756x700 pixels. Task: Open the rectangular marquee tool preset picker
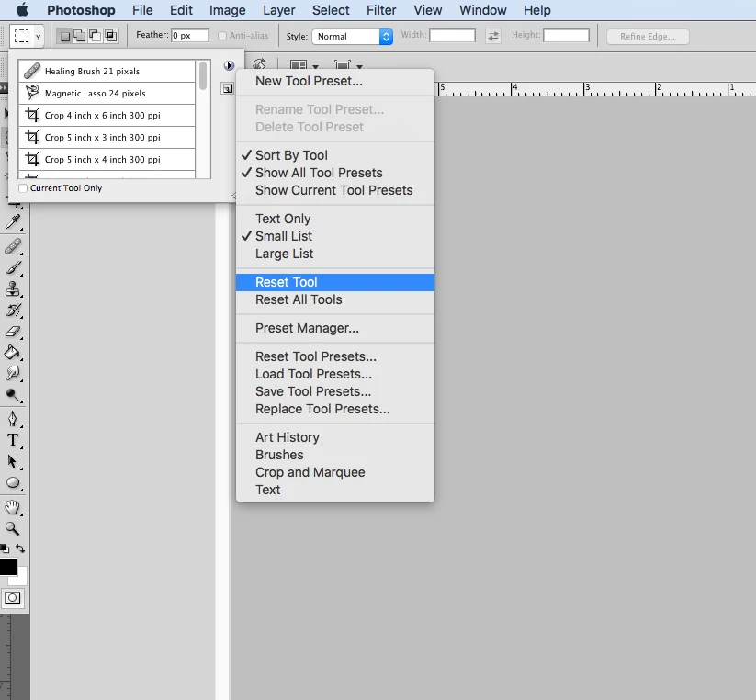27,36
